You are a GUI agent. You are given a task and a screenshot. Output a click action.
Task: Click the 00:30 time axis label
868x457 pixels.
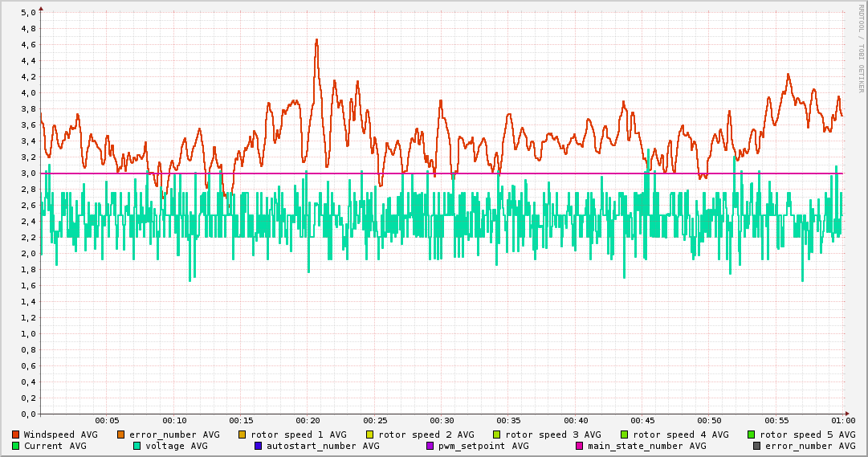[442, 420]
